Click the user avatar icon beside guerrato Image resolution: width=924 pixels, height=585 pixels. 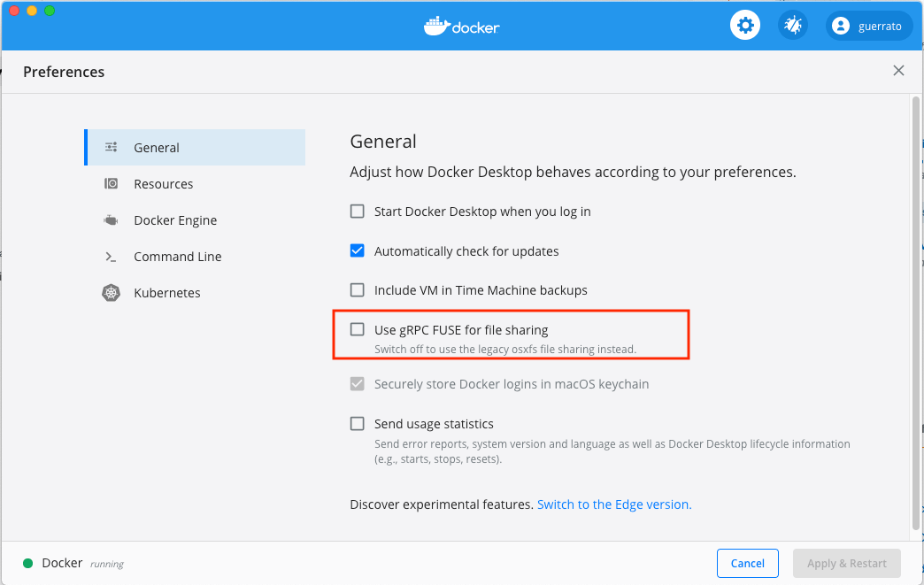pyautogui.click(x=841, y=26)
